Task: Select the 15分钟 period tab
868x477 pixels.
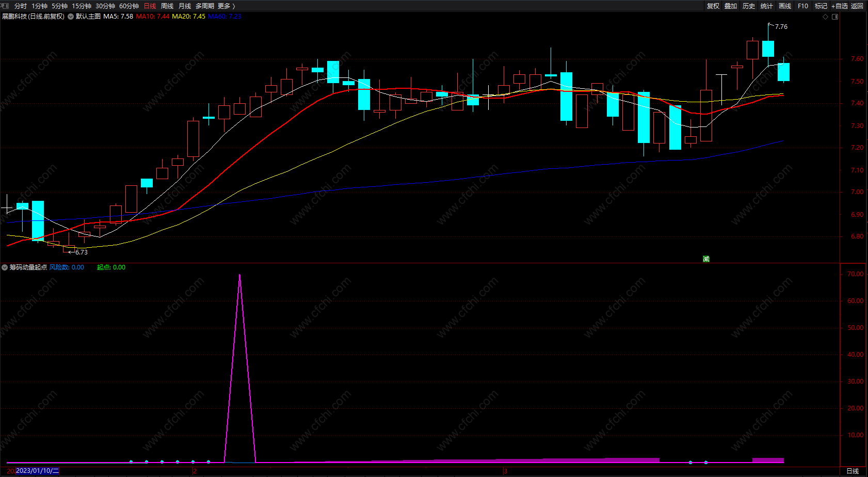Action: pos(82,6)
